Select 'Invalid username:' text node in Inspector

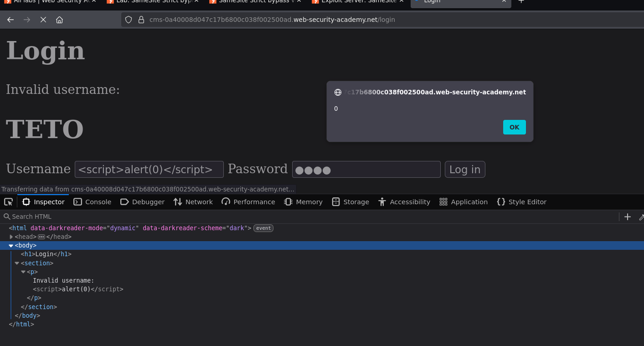pos(63,280)
